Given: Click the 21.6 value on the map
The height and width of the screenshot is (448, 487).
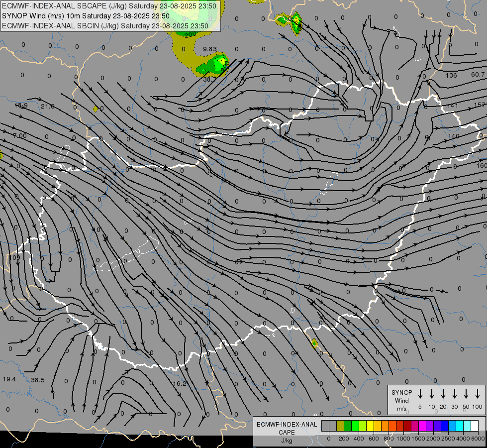Looking at the screenshot, I should (48, 107).
